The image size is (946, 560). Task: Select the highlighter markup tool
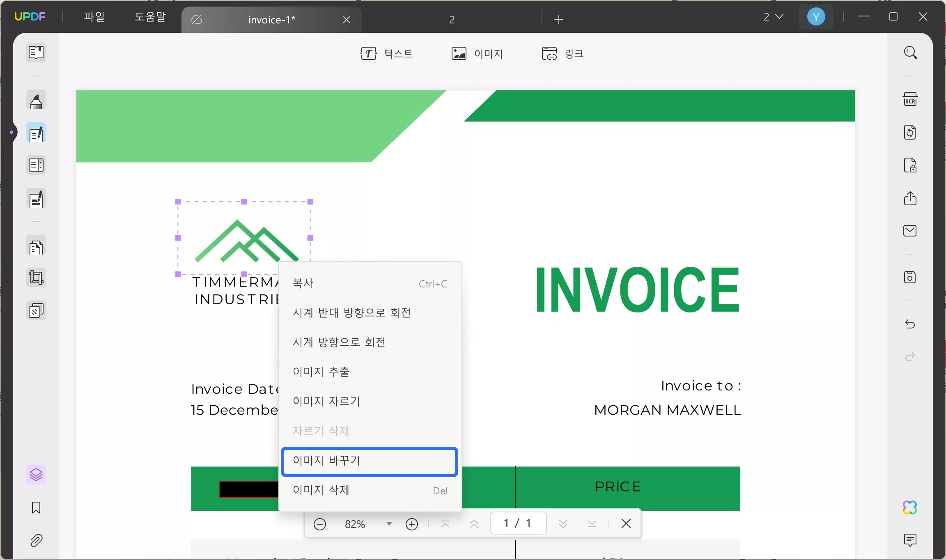tap(36, 100)
